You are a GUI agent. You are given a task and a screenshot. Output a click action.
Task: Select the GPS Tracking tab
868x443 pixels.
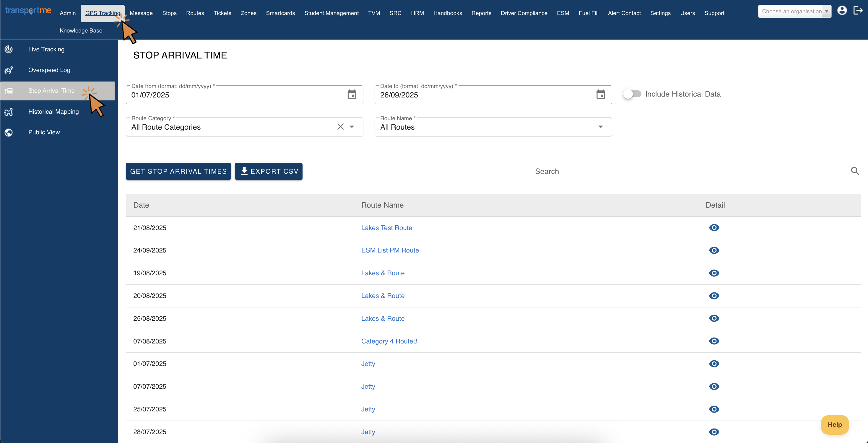(103, 13)
